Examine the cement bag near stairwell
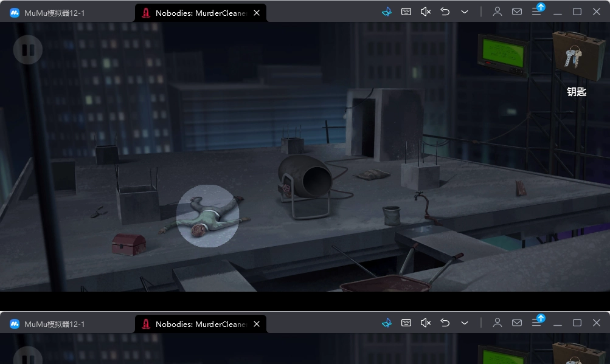 click(373, 175)
